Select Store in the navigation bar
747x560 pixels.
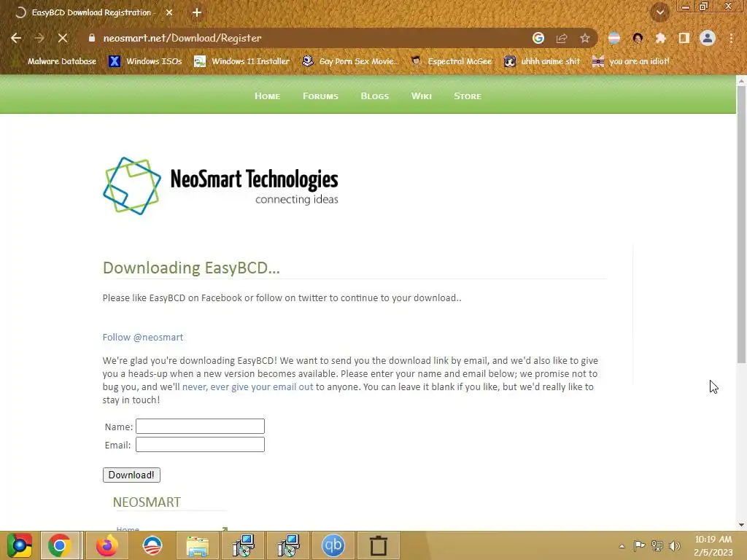468,96
